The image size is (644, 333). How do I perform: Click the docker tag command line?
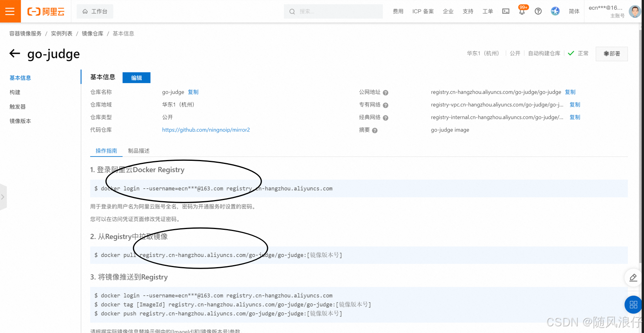[233, 304]
